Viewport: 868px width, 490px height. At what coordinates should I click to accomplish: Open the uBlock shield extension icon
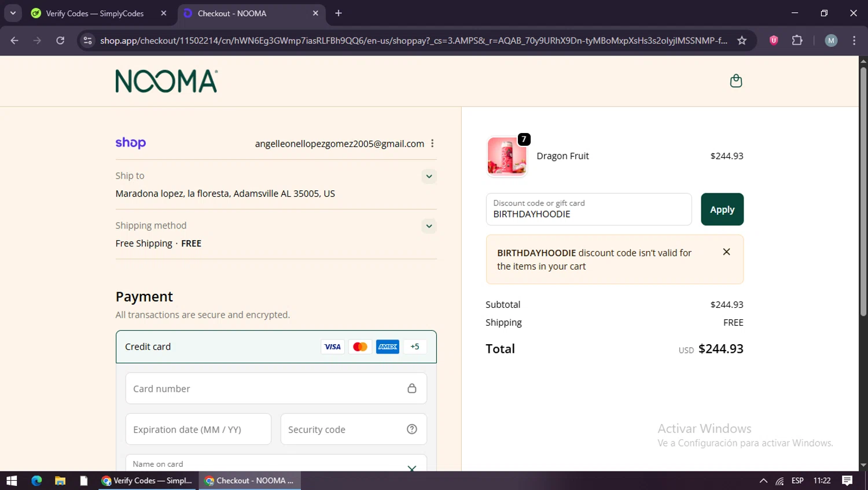click(774, 40)
